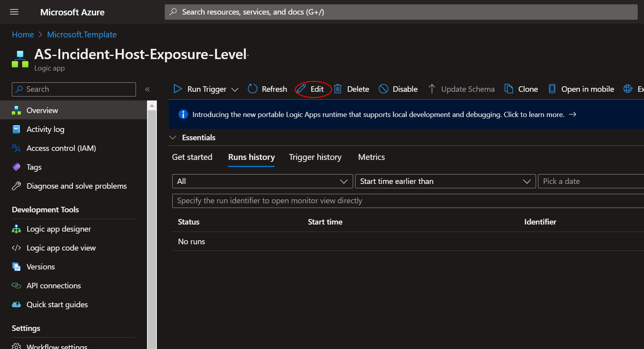644x349 pixels.
Task: Click the Edit button label
Action: (317, 89)
